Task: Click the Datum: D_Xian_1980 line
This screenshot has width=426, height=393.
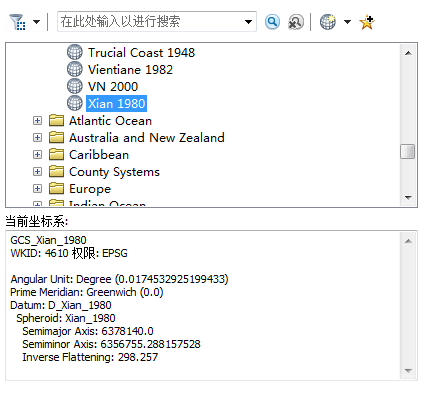Action: click(61, 305)
